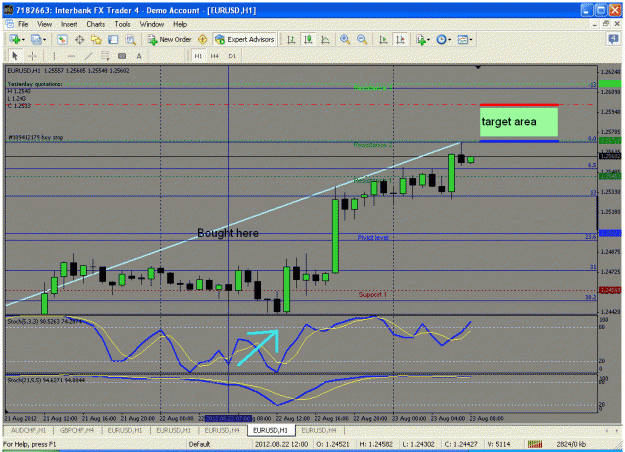The image size is (625, 452).
Task: Select the cursor arrow tool
Action: (x=15, y=56)
